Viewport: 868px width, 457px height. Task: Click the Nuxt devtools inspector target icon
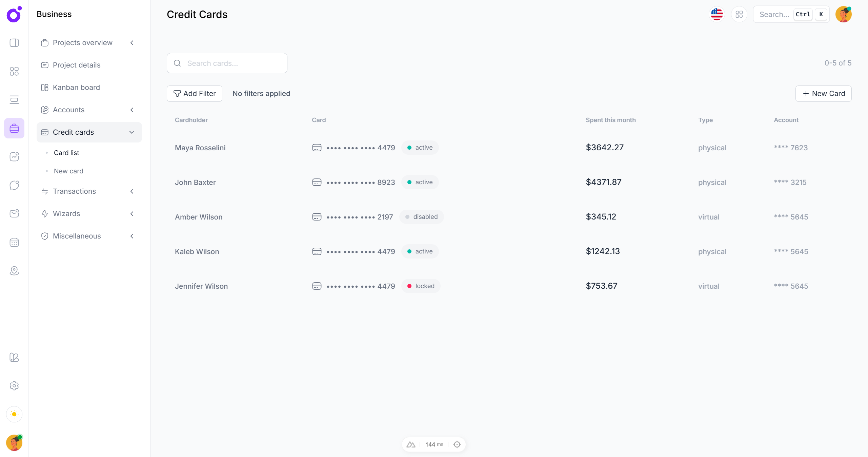click(457, 444)
